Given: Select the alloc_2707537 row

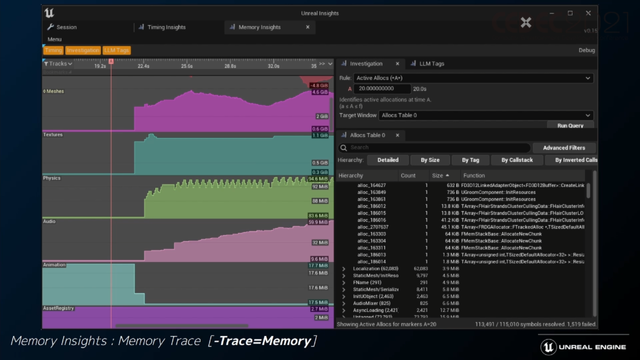Looking at the screenshot, I should tap(461, 227).
